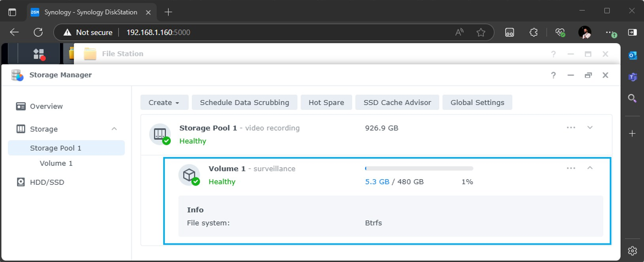The image size is (644, 262).
Task: Click Schedule Data Scrubbing button
Action: point(244,103)
